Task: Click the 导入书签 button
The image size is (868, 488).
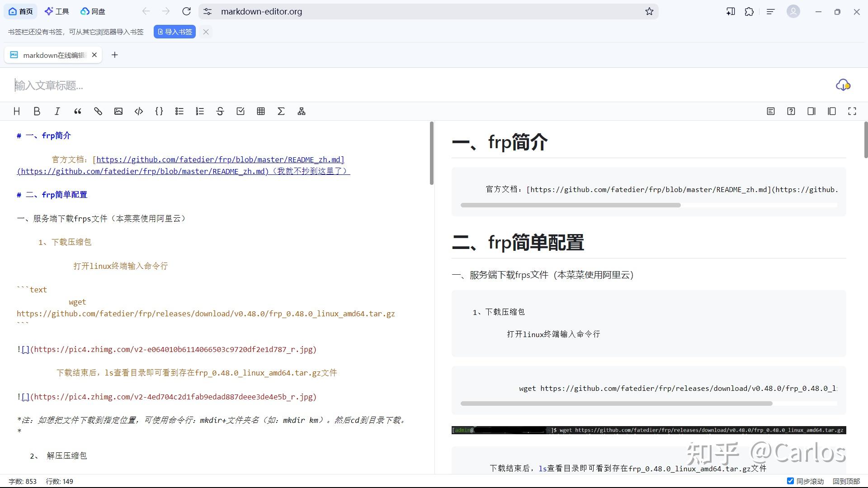Action: click(x=174, y=32)
